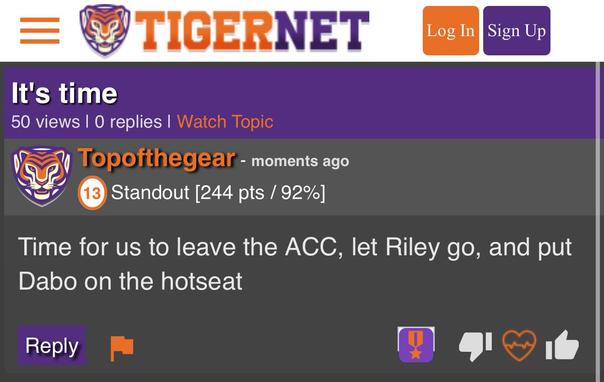Click the page scrollbar on the right
This screenshot has height=382, width=604.
[x=599, y=221]
